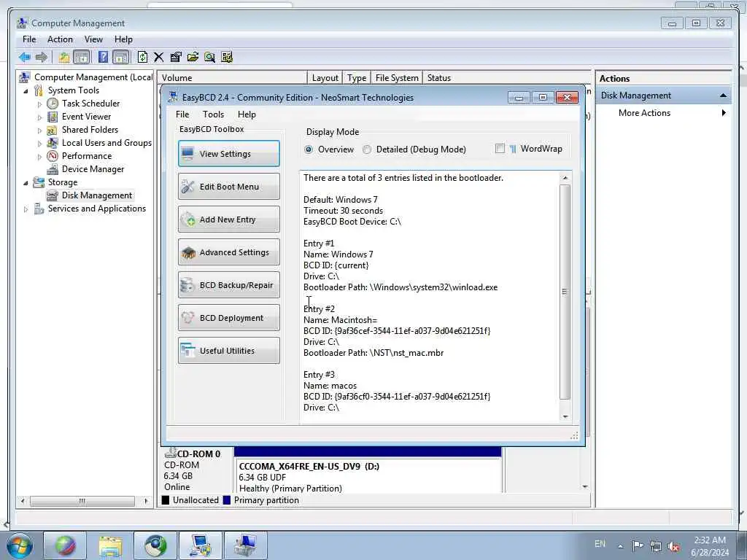
Task: Open Computer Management Help menu
Action: pos(123,39)
